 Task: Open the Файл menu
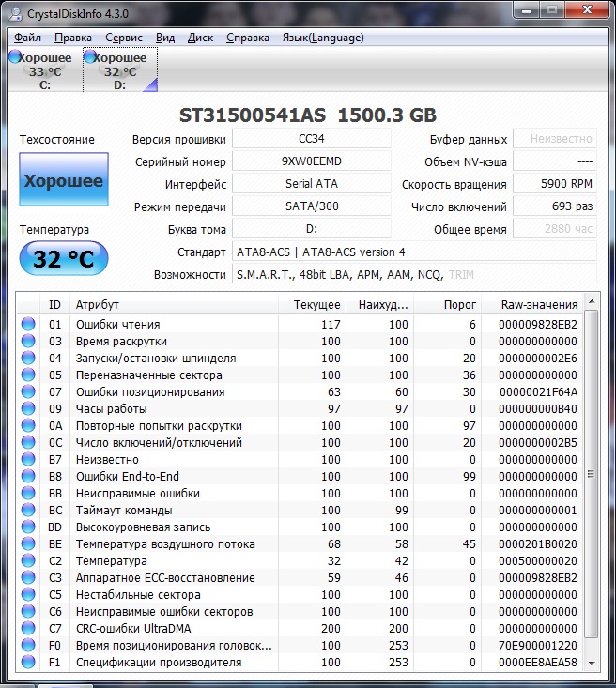click(27, 38)
